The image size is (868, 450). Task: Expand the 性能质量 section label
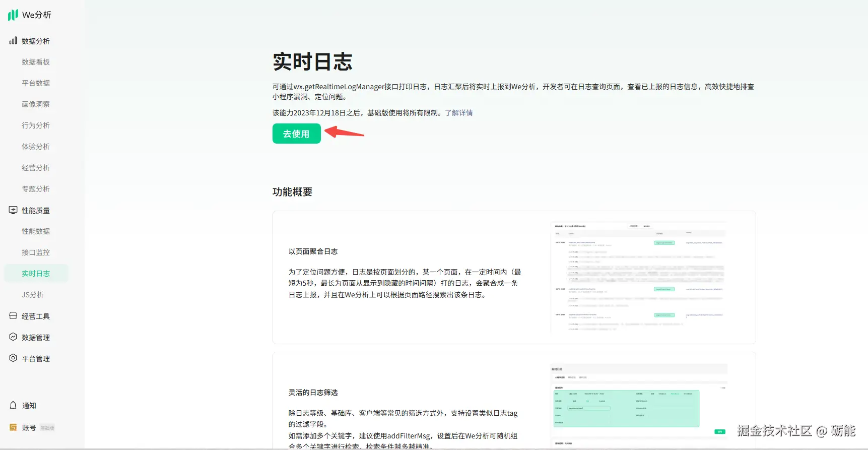[x=36, y=211]
